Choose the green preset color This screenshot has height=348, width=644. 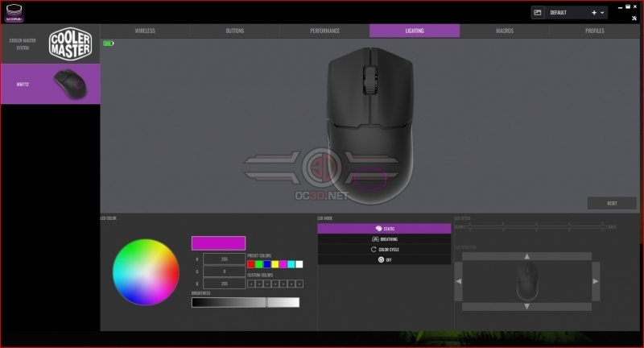point(259,264)
